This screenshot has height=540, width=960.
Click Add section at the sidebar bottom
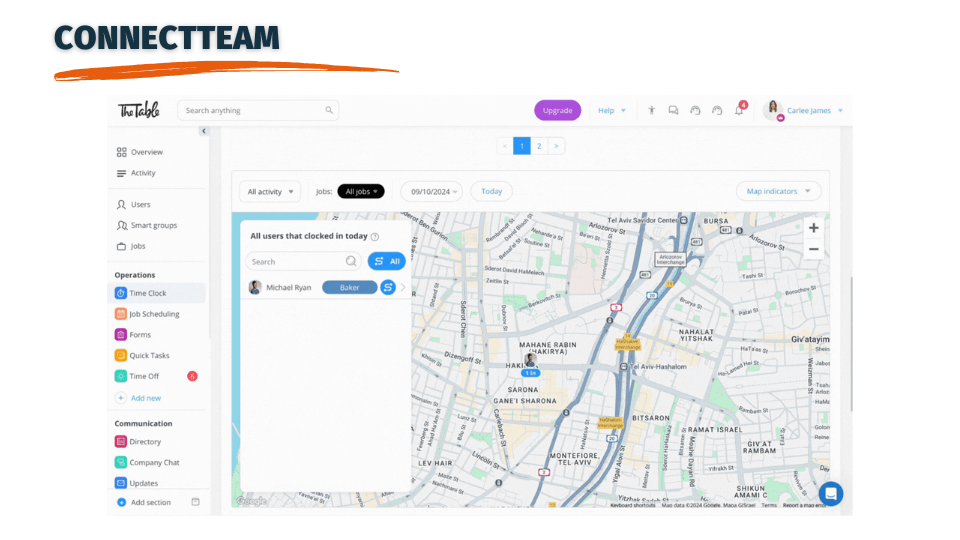(x=144, y=503)
